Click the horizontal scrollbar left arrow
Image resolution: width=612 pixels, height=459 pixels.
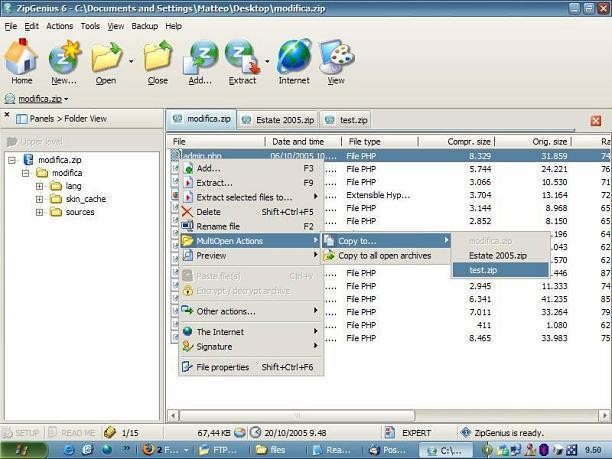(x=173, y=415)
